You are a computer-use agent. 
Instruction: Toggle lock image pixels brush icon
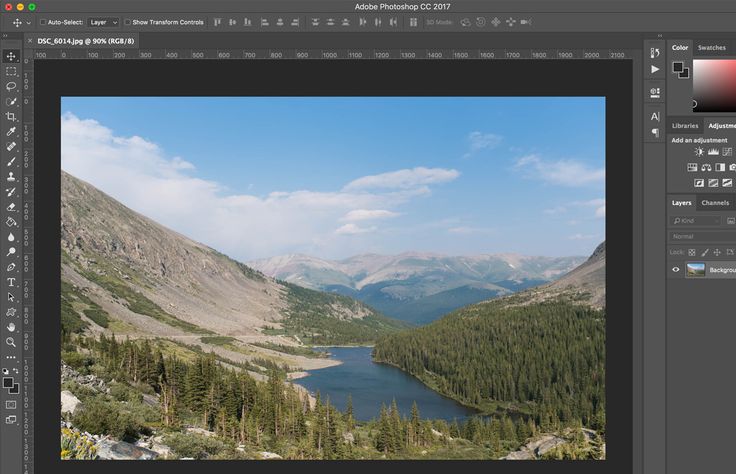(705, 252)
